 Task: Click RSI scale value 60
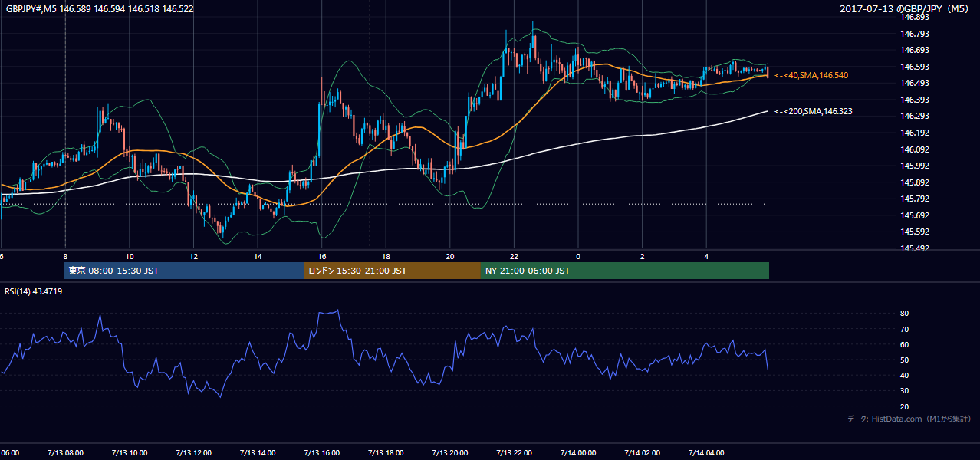tap(904, 344)
